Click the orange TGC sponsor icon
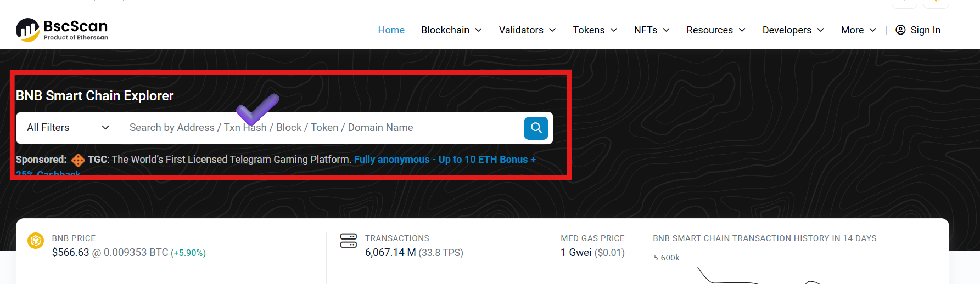This screenshot has width=980, height=284. pos(78,160)
